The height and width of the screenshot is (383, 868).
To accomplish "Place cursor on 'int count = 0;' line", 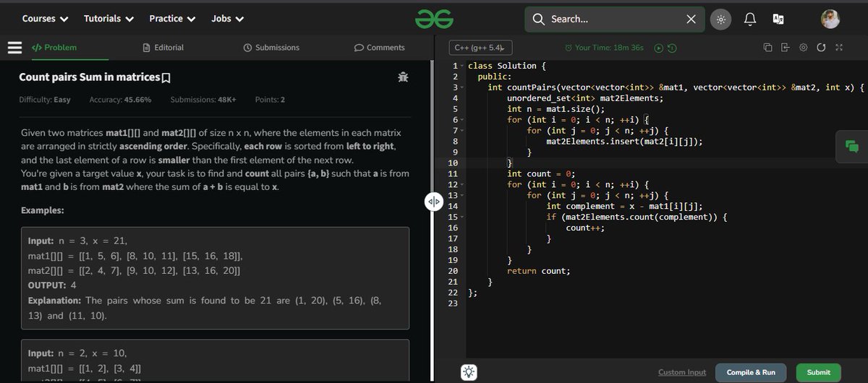I will [541, 174].
